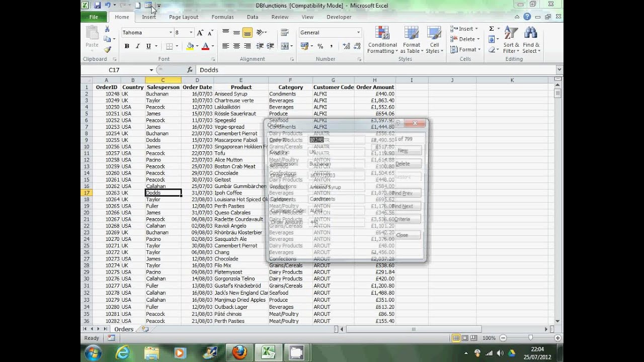Click the zoom slider handle

[530, 338]
